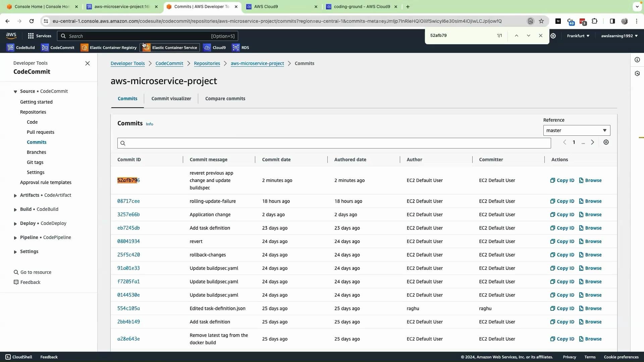Open browser extensions puzzle icon
644x362 pixels.
click(x=594, y=21)
